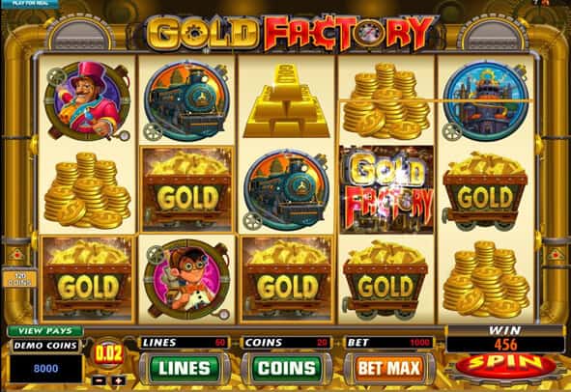Open the VIEW PAYS paytable
Image resolution: width=571 pixels, height=392 pixels.
pyautogui.click(x=45, y=331)
